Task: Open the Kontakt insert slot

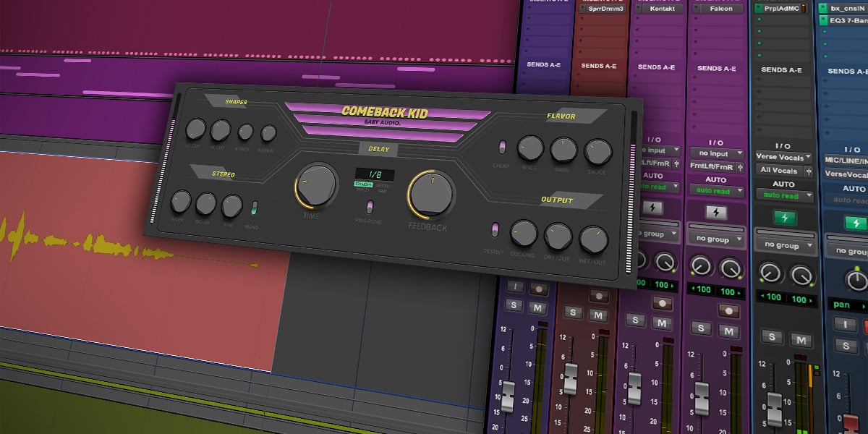Action: 659,9
